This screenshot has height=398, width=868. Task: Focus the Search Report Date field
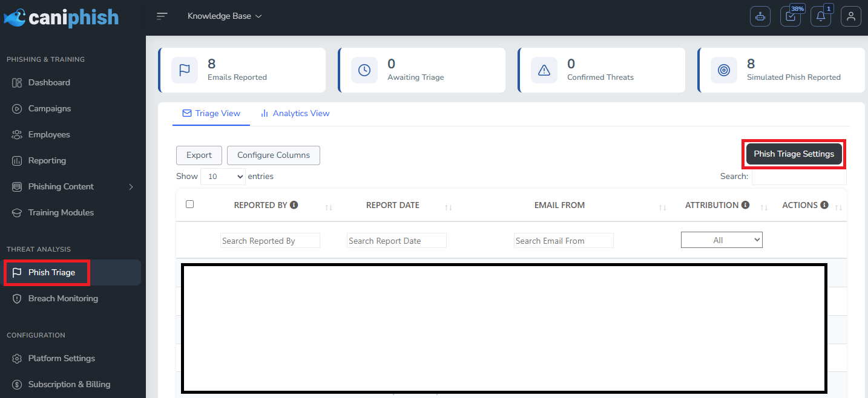tap(396, 241)
